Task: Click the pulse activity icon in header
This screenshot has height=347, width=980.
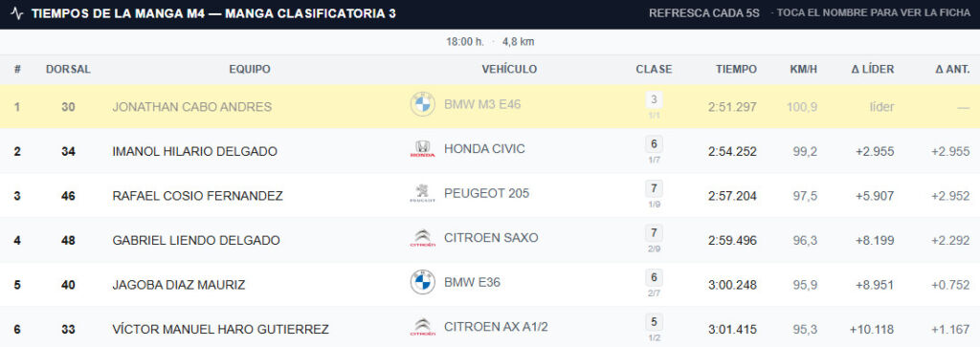Action: coord(17,13)
